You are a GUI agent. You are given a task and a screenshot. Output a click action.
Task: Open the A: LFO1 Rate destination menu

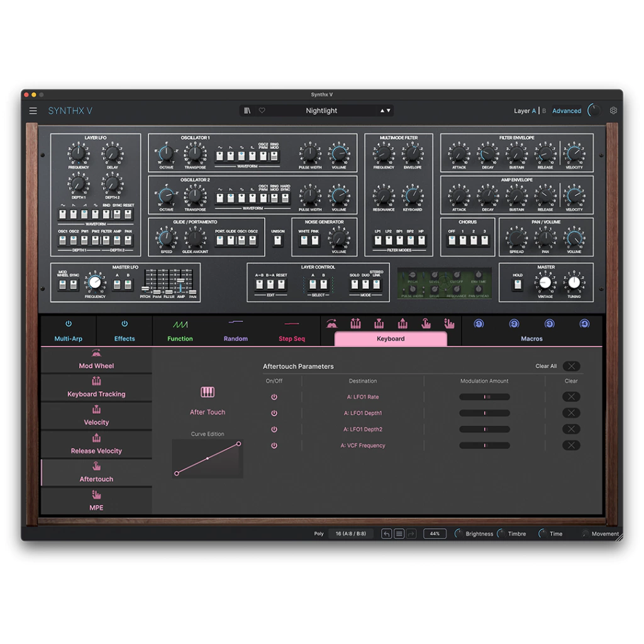pyautogui.click(x=363, y=397)
